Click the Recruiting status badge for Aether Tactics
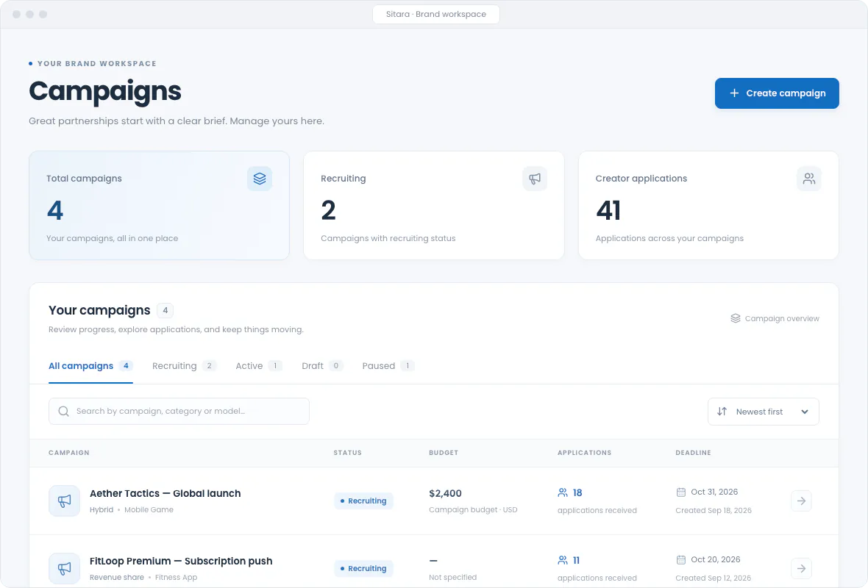The image size is (868, 588). [x=363, y=501]
